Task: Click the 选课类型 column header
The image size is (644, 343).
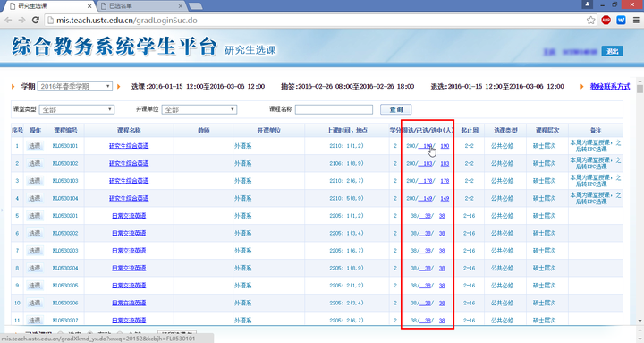Action: (x=505, y=131)
